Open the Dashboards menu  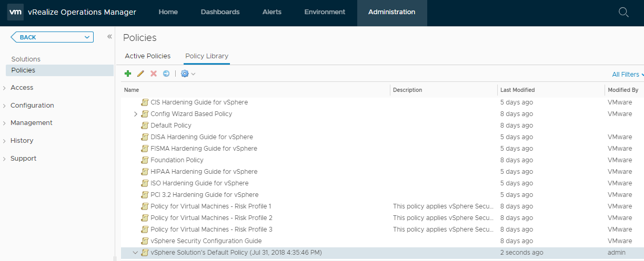pos(220,12)
